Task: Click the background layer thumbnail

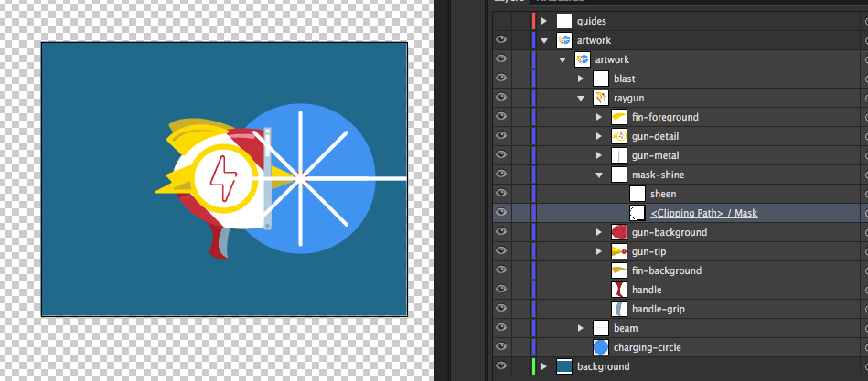Action: pyautogui.click(x=564, y=366)
